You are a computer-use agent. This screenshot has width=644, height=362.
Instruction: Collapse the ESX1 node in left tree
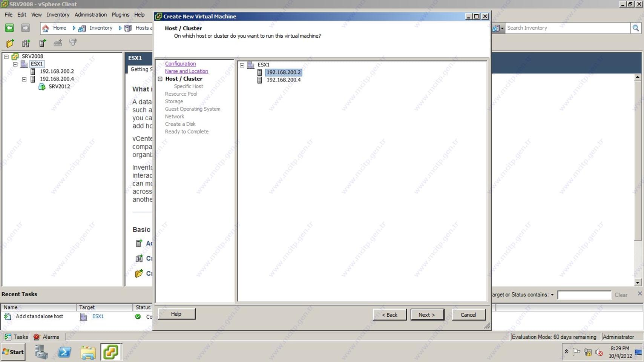pyautogui.click(x=15, y=64)
